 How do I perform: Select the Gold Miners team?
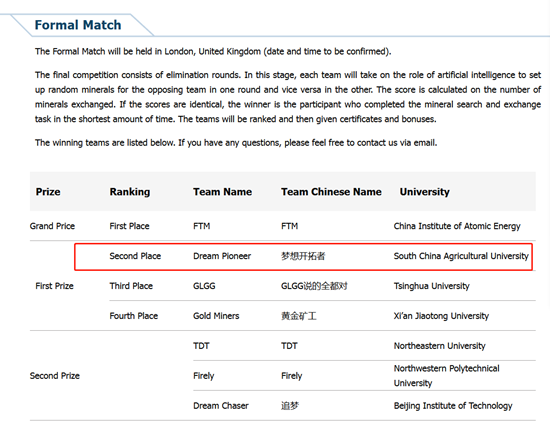tap(216, 316)
